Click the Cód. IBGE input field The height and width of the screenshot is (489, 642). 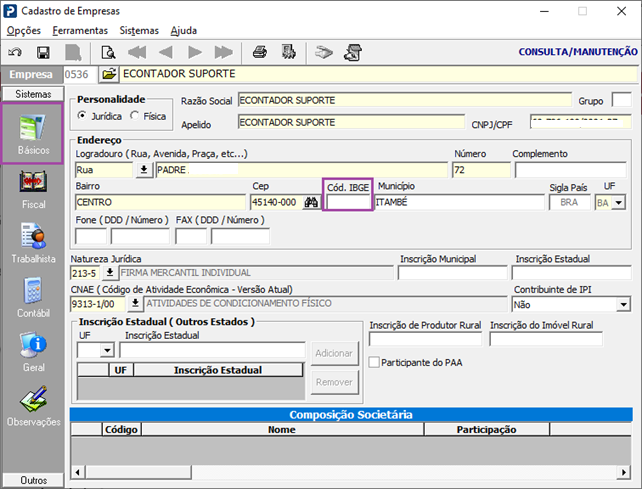347,202
